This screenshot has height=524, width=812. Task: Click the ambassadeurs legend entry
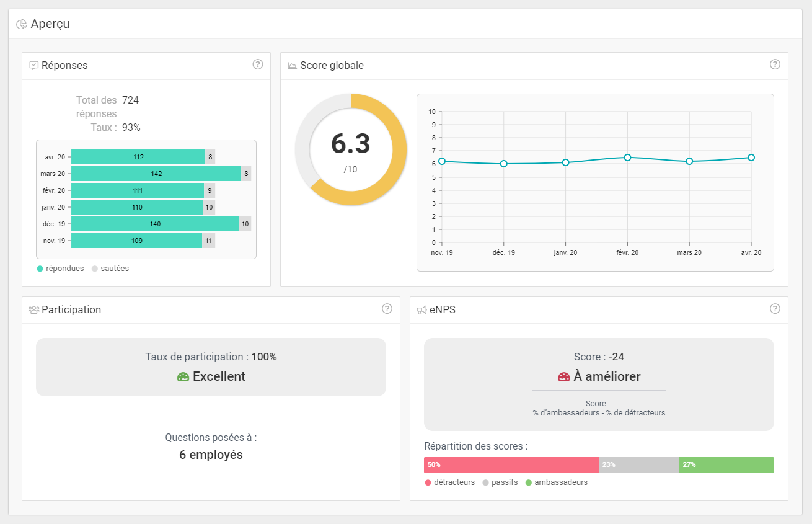point(556,482)
